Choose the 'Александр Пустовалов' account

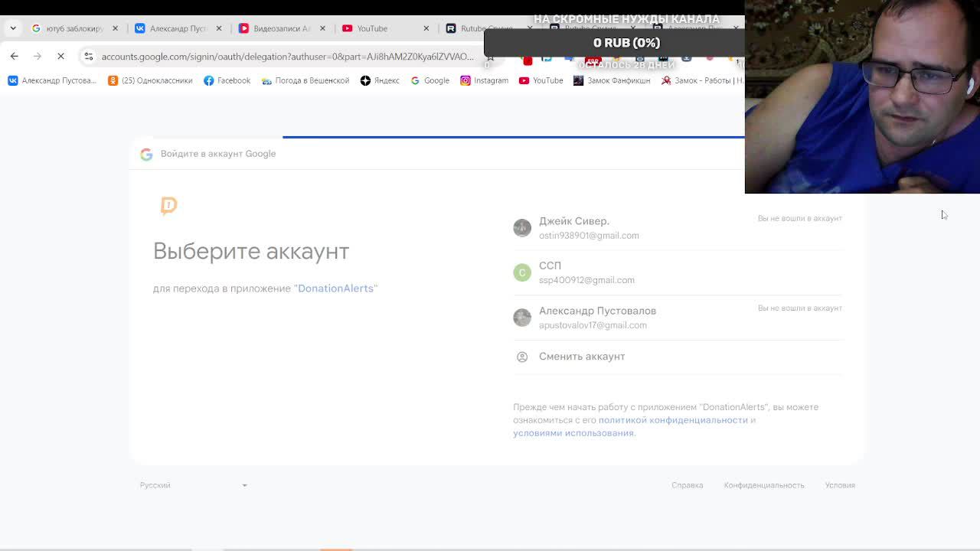point(678,318)
